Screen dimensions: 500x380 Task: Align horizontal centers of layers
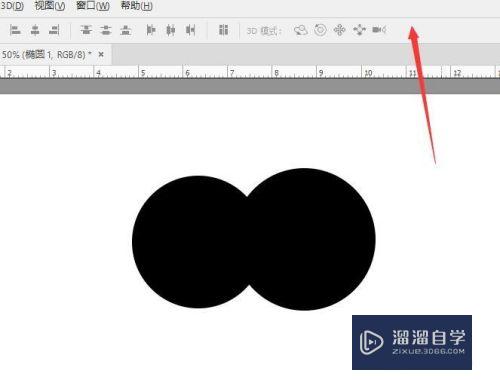35,30
